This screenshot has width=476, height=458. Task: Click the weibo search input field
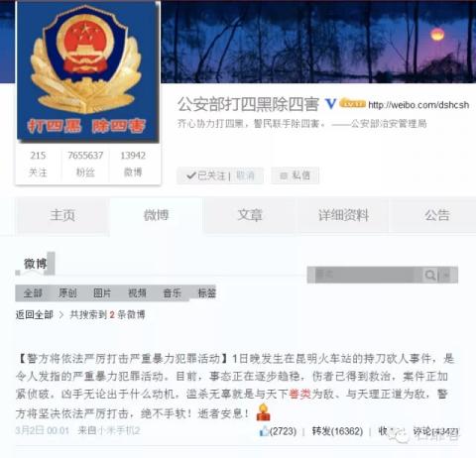tap(365, 275)
